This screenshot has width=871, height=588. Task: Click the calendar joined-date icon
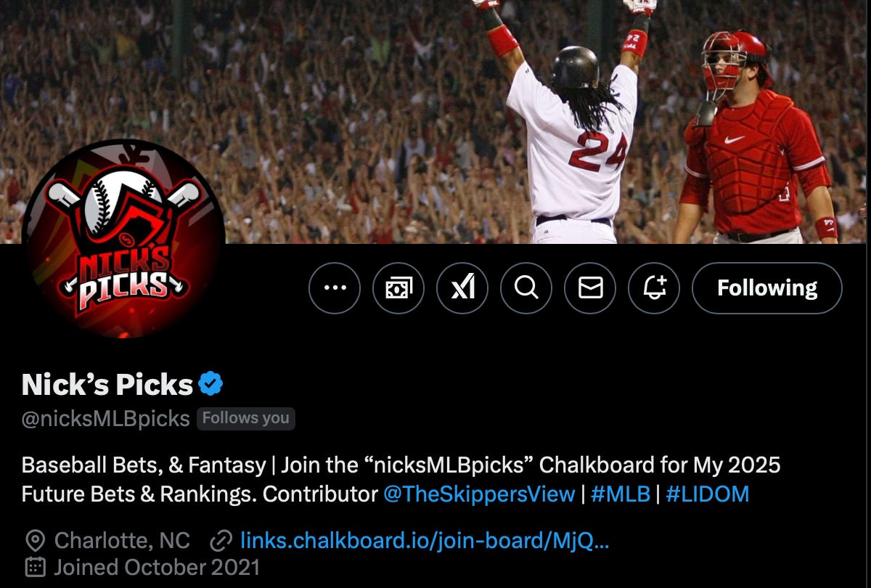click(35, 567)
